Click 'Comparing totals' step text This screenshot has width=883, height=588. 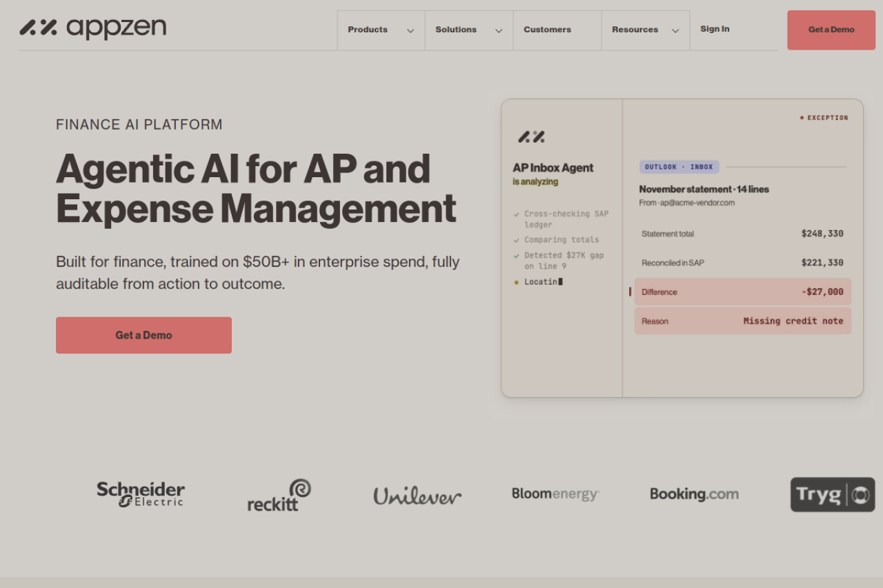(562, 240)
